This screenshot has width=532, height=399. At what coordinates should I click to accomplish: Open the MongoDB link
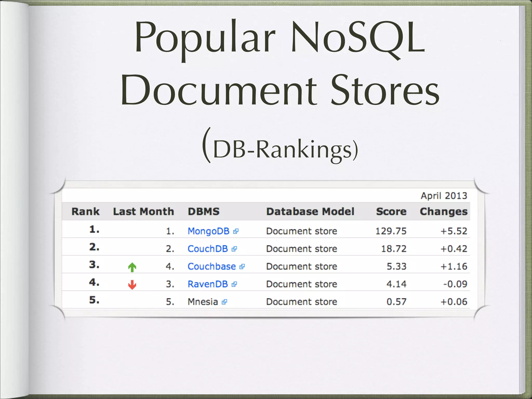pos(208,231)
